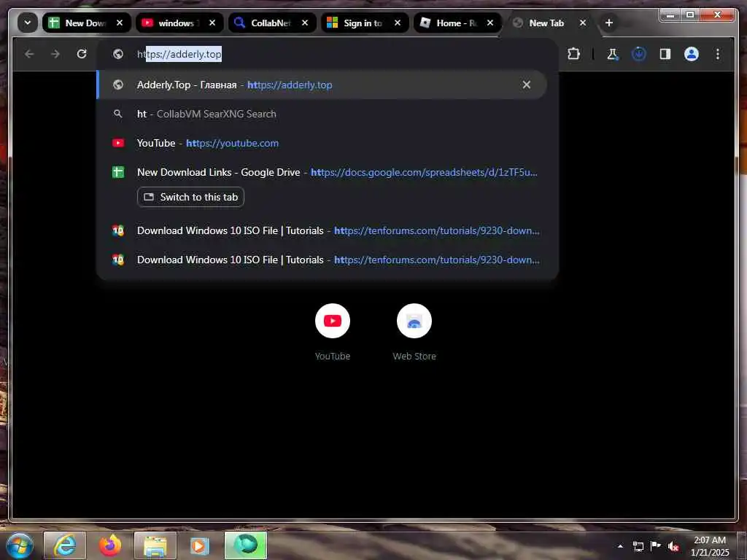Open the downloads icon in toolbar
747x560 pixels.
tap(639, 54)
